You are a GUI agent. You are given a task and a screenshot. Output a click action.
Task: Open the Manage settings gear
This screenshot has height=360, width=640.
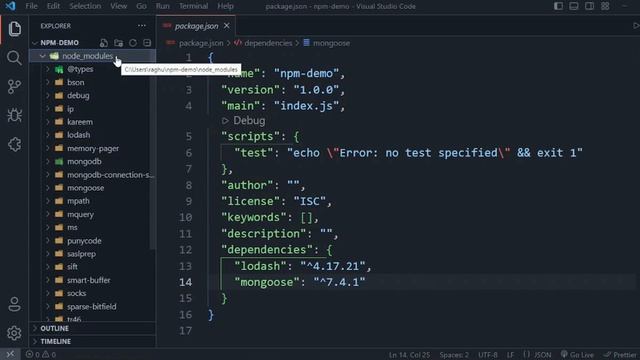coord(14,333)
